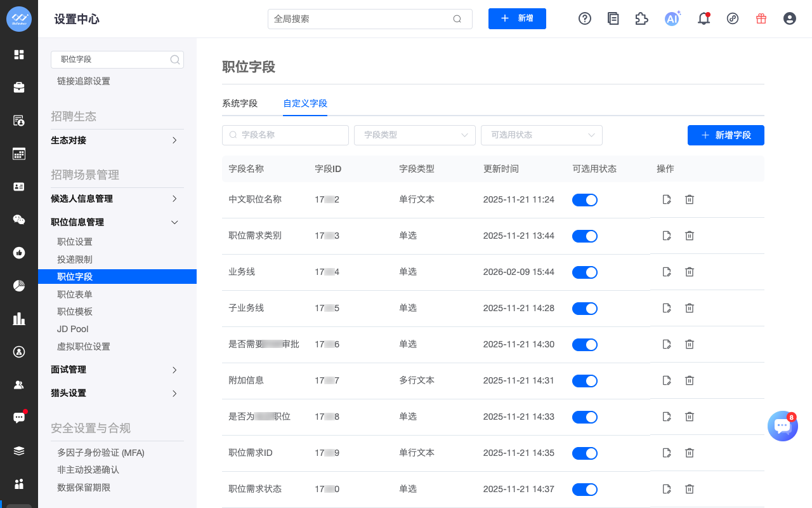Image resolution: width=812 pixels, height=508 pixels.
Task: Open the notifications bell
Action: (x=704, y=18)
